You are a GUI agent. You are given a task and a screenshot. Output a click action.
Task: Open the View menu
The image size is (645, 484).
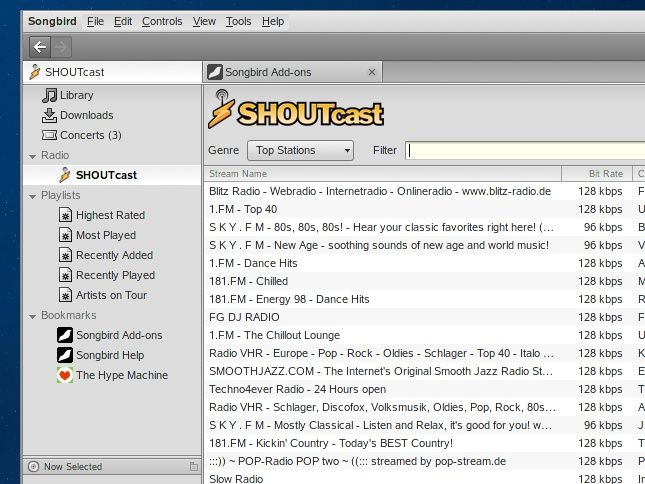(x=204, y=21)
